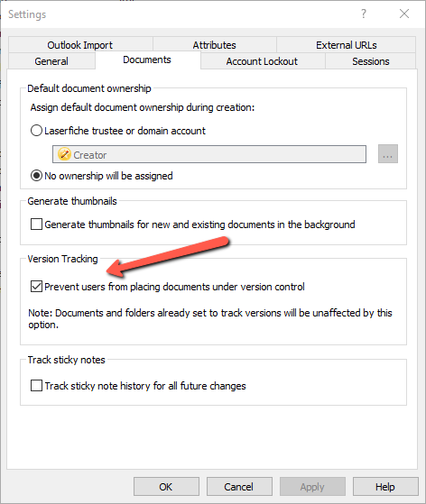Click the question mark help icon
The height and width of the screenshot is (504, 426).
pyautogui.click(x=364, y=14)
